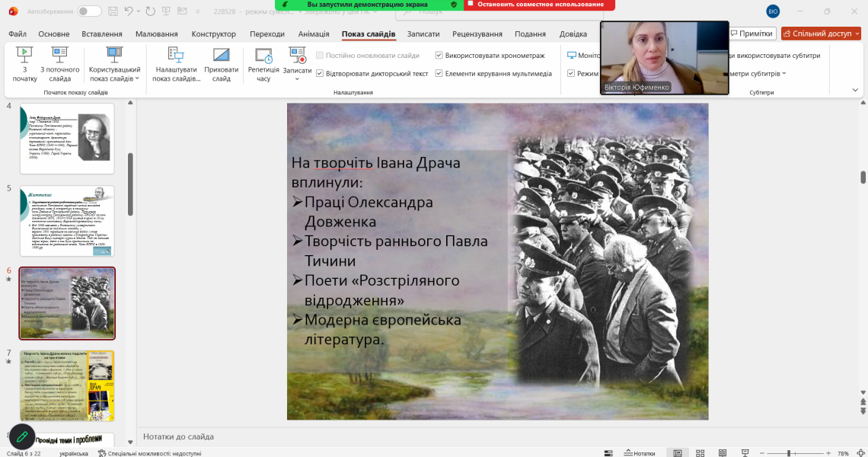Toggle the 'Режим' presenter view checkbox
The width and height of the screenshot is (868, 457).
(571, 73)
